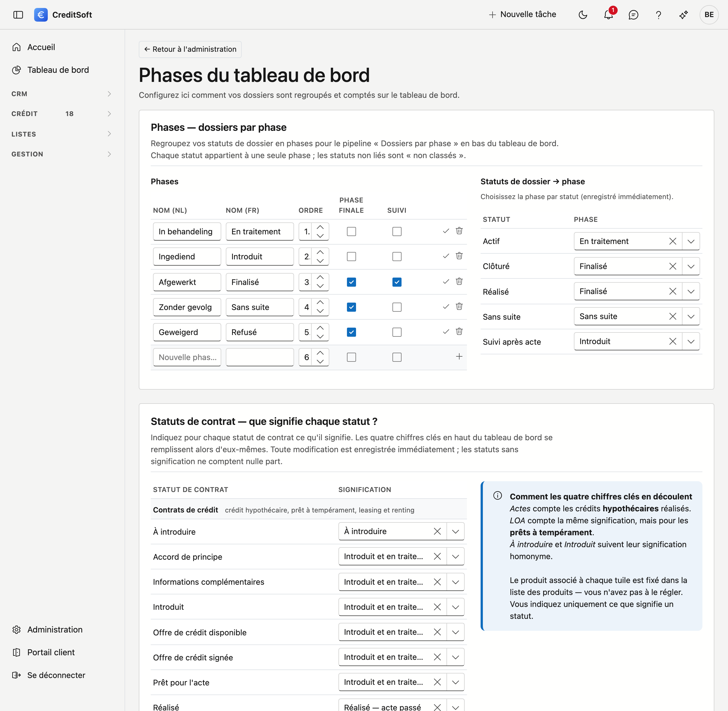Edit the Sans suite French name field
This screenshot has height=711, width=728.
point(260,307)
